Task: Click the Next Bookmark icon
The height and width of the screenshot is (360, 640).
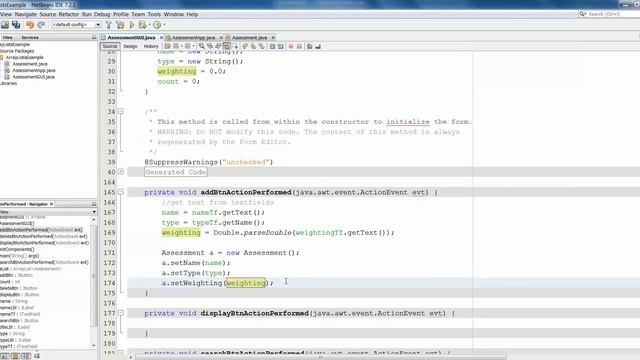Action: (253, 46)
